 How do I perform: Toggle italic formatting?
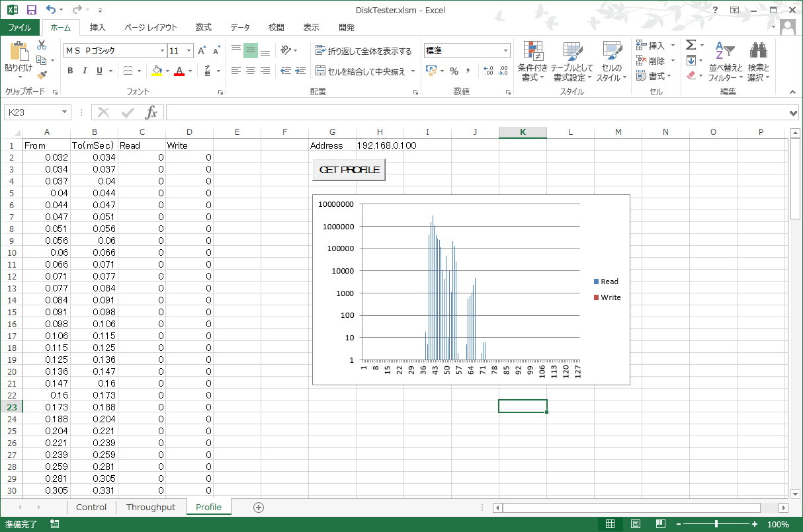(x=85, y=71)
